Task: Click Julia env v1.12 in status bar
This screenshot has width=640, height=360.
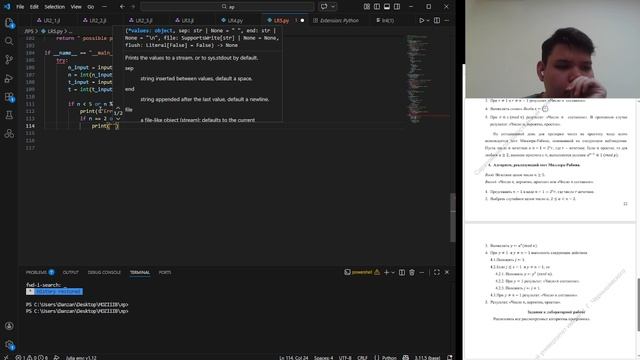Action: [x=81, y=358]
